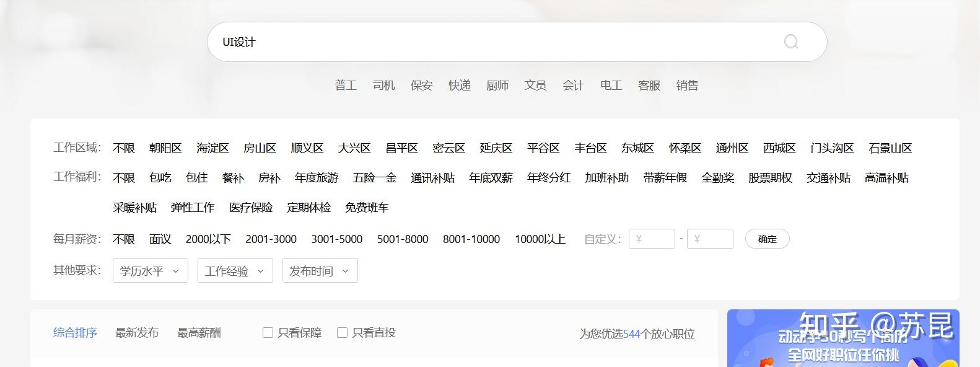Tick the 只看直投 checkbox
Image resolution: width=980 pixels, height=367 pixels.
click(x=342, y=333)
